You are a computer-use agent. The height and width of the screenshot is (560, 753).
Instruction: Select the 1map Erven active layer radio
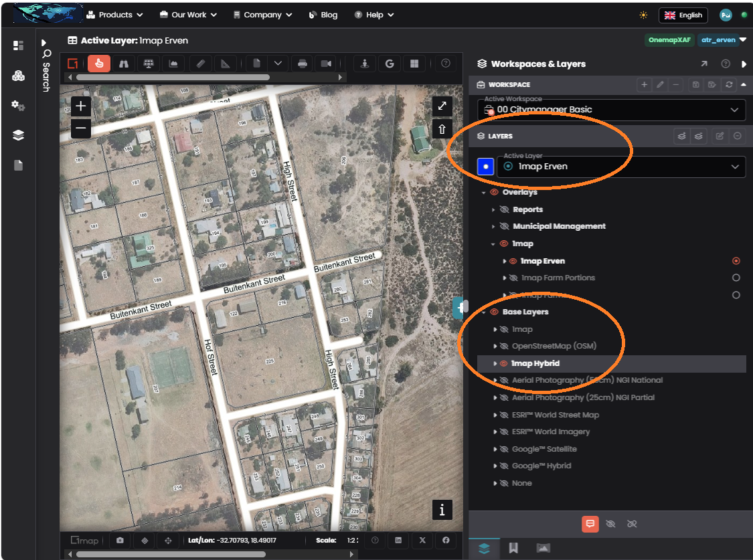(736, 261)
